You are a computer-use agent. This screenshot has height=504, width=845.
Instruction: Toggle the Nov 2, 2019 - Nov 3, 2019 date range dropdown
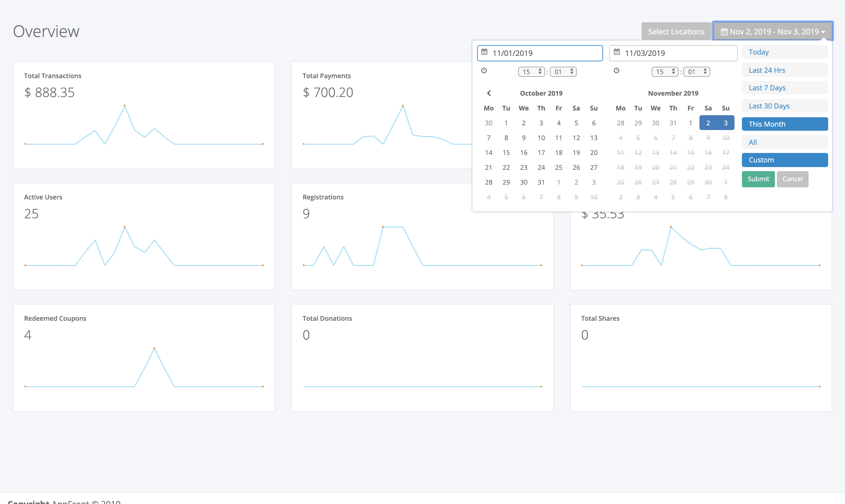(773, 31)
